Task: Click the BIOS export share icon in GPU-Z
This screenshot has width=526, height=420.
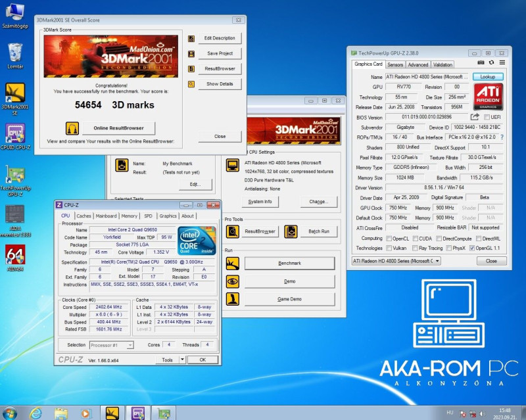Action: pos(475,117)
